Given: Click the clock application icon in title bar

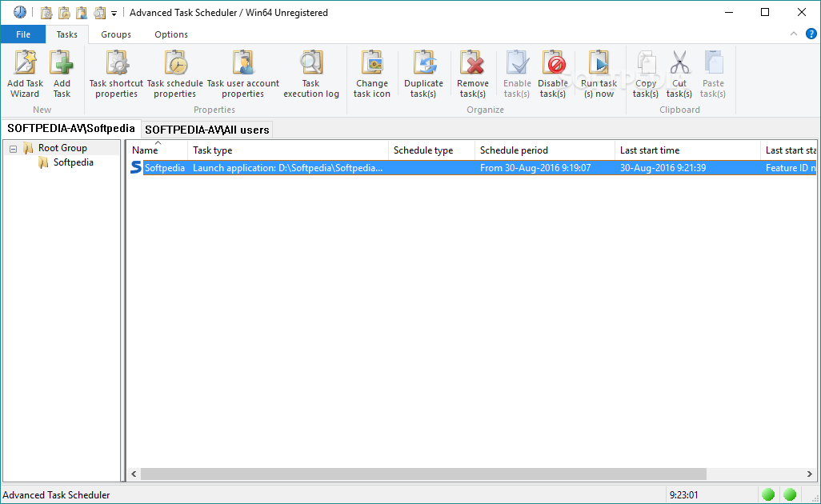Looking at the screenshot, I should click(20, 12).
